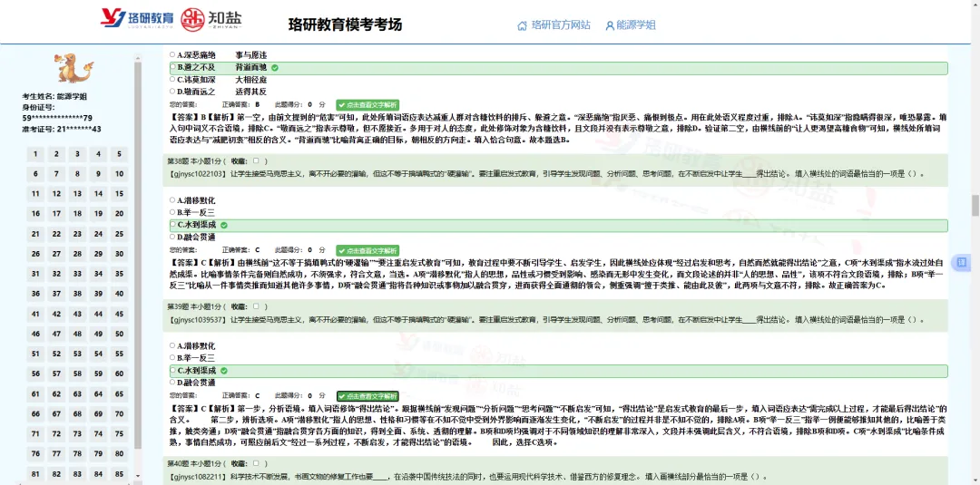Click the left panel scrollbar down arrow
Viewport: 980px width, 485px height.
[x=138, y=476]
